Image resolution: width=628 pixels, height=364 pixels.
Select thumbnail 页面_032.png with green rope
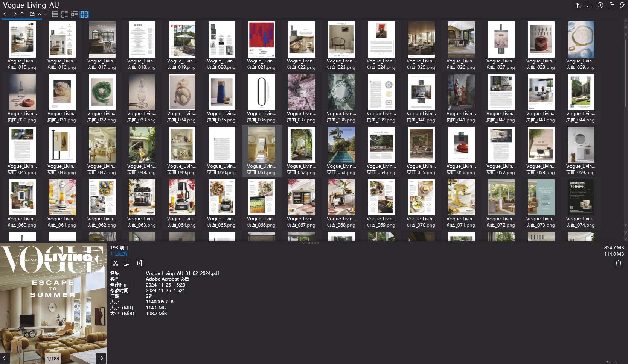(x=102, y=92)
